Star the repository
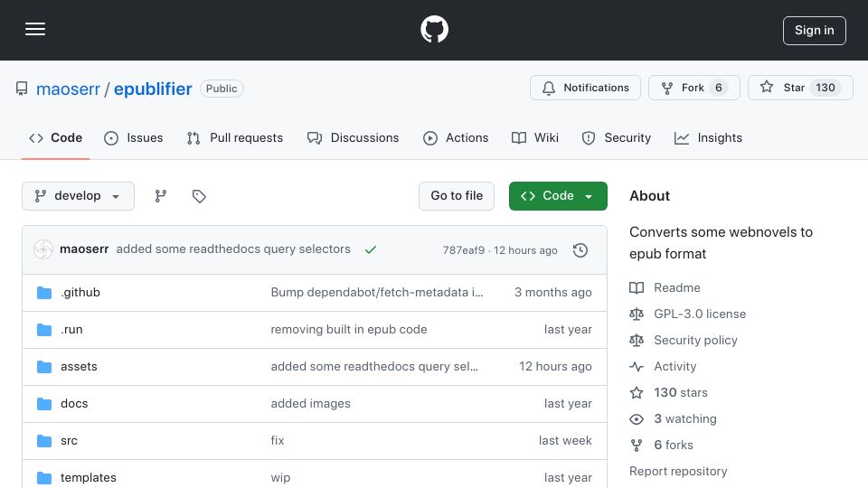This screenshot has height=488, width=868. click(800, 88)
